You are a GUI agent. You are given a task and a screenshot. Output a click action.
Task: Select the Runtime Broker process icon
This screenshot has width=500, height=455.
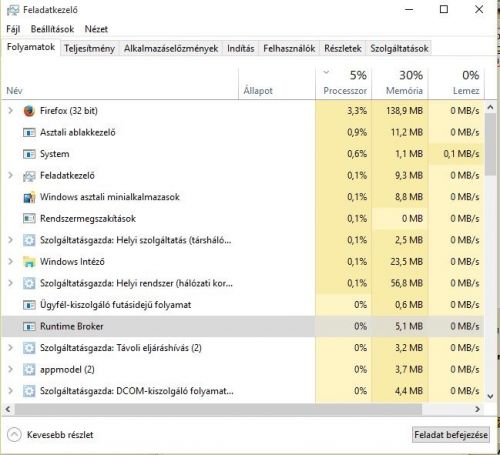click(29, 326)
